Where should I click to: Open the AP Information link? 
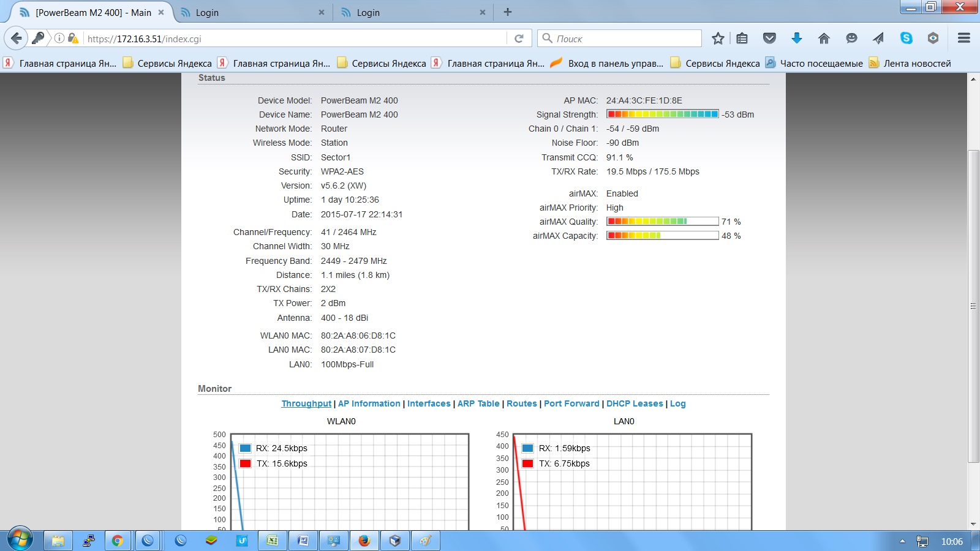click(x=369, y=403)
